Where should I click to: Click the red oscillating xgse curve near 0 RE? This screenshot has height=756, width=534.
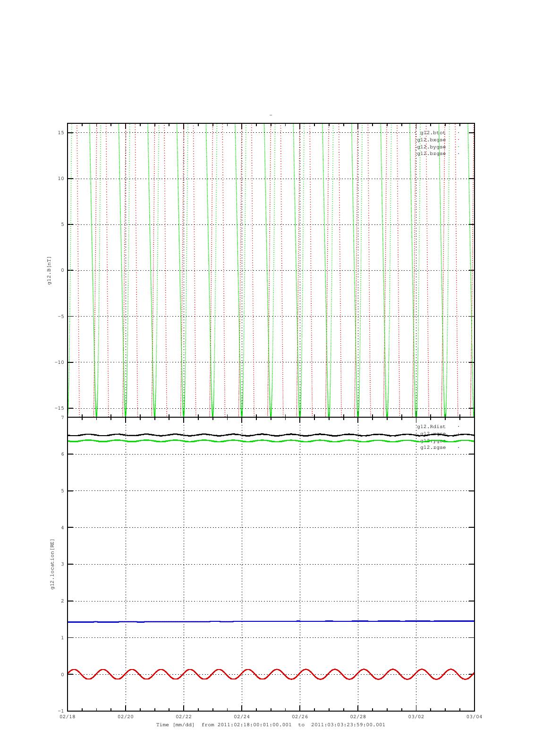coord(271,674)
